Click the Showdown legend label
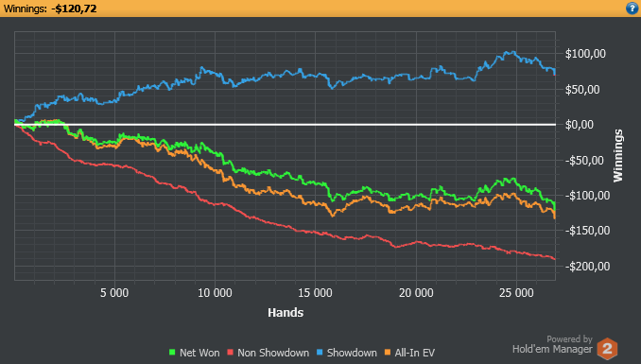641x364 pixels. (x=352, y=353)
